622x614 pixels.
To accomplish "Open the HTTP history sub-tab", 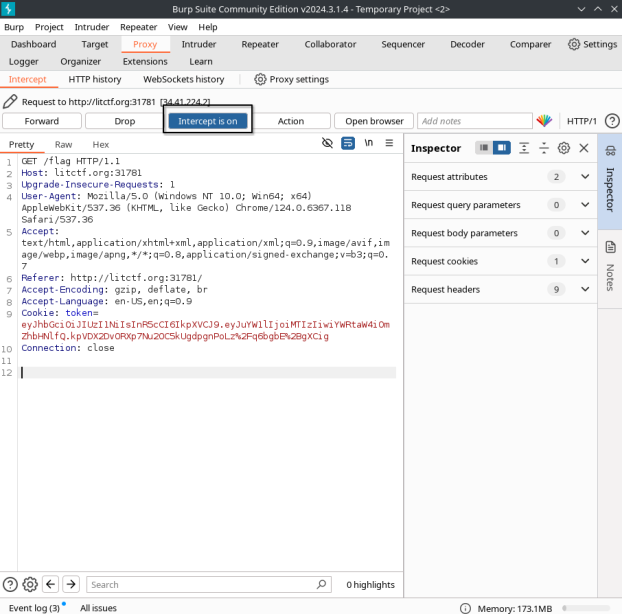I will 95,79.
